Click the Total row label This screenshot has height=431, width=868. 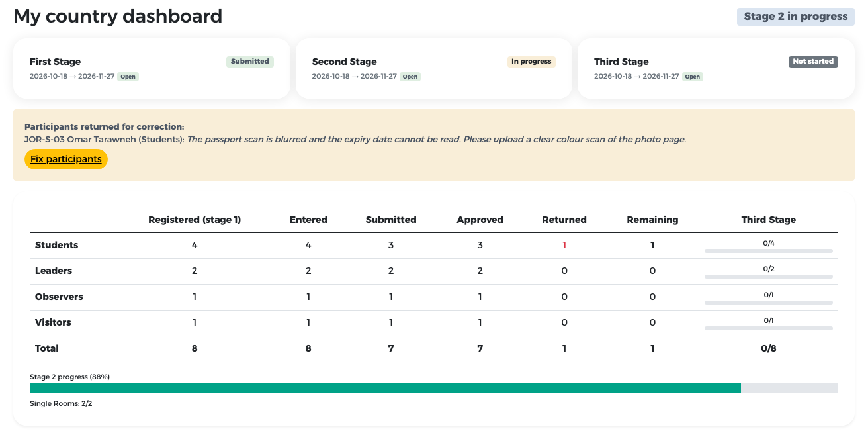click(x=47, y=348)
